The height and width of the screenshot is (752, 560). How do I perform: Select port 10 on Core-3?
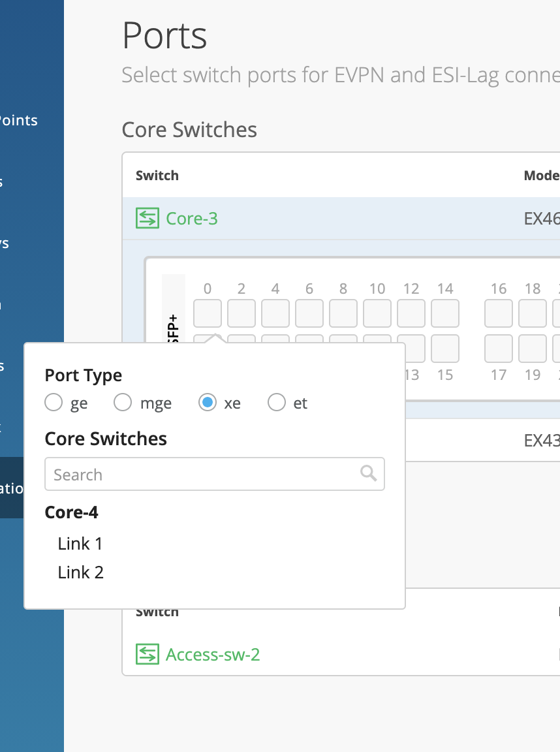coord(377,313)
